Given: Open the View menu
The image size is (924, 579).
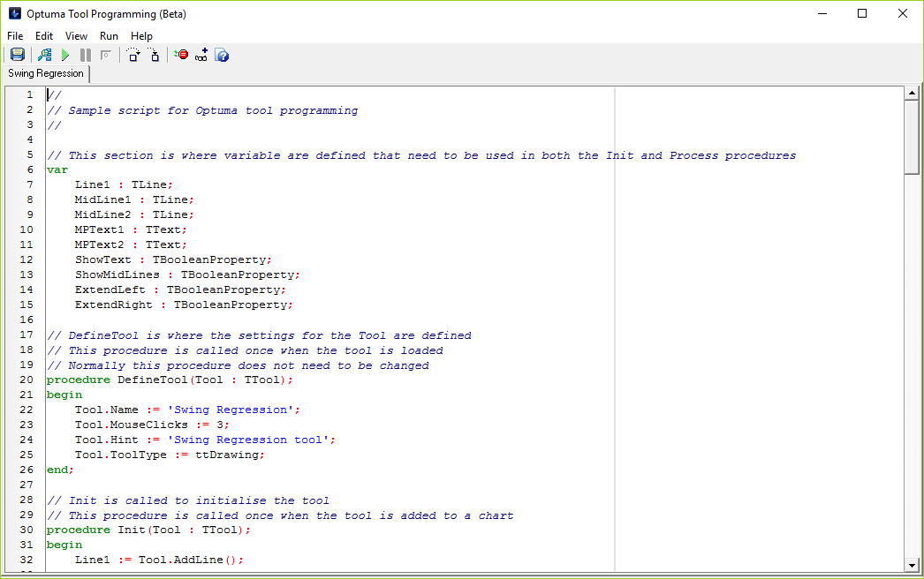Looking at the screenshot, I should click(x=76, y=36).
